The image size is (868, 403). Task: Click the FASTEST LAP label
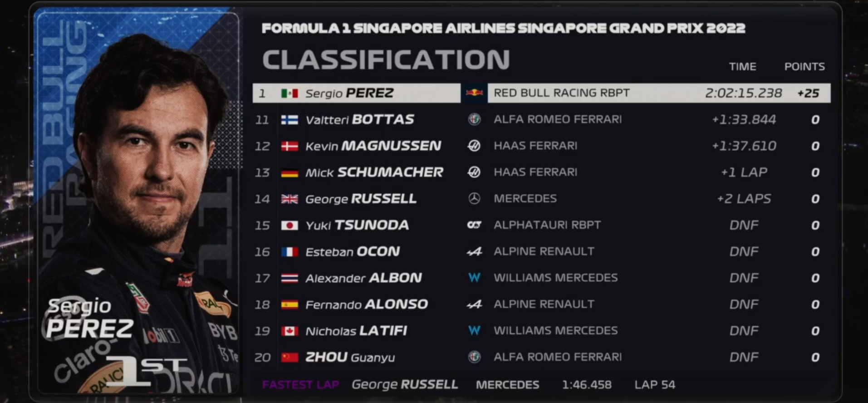pyautogui.click(x=301, y=385)
